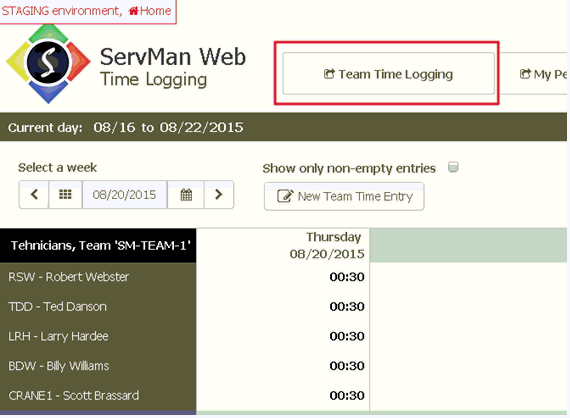Enable Show only non-empty entries checkbox
This screenshot has height=418, width=570.
tap(453, 167)
